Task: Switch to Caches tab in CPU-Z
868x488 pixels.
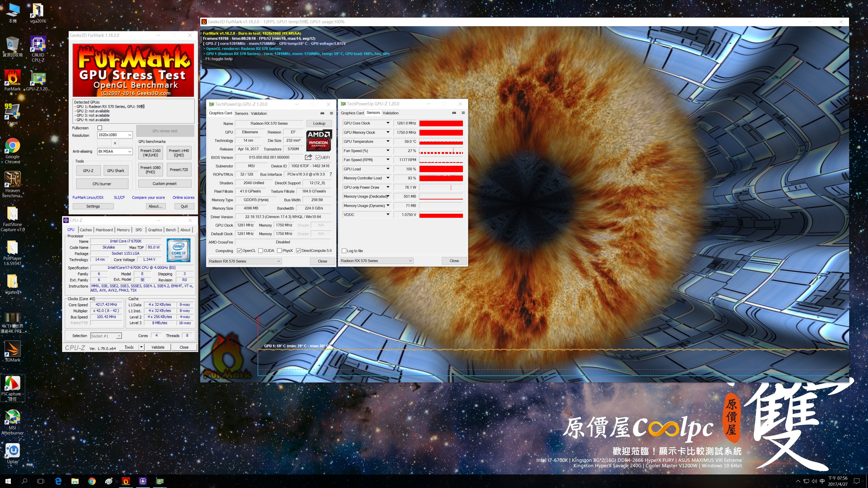Action: click(x=86, y=230)
